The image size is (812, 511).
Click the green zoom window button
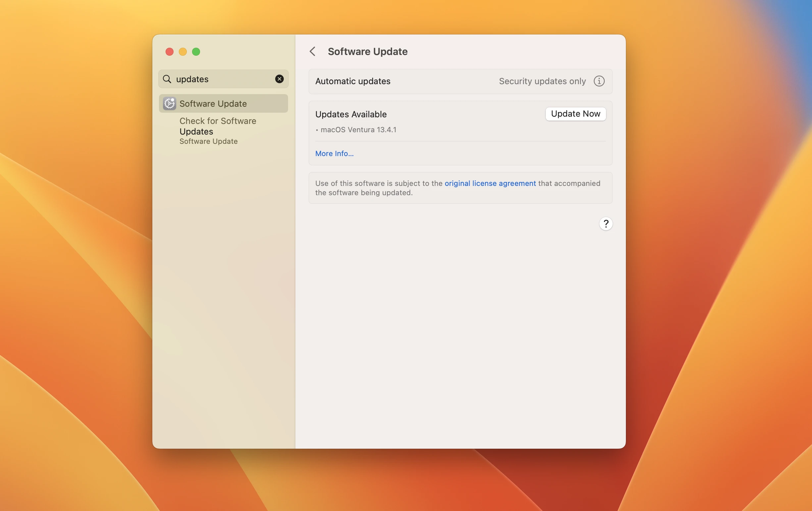(196, 52)
